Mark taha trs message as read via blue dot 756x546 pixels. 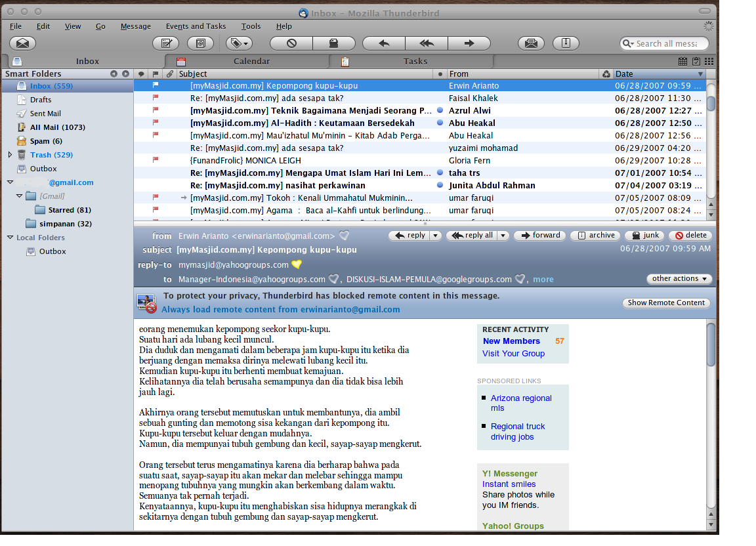(x=440, y=173)
